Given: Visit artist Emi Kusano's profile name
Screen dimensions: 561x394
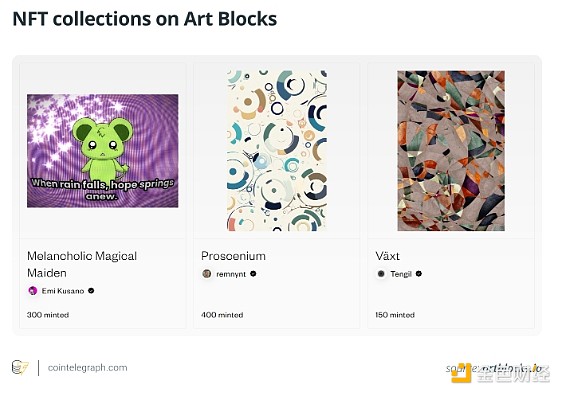Looking at the screenshot, I should pyautogui.click(x=63, y=291).
